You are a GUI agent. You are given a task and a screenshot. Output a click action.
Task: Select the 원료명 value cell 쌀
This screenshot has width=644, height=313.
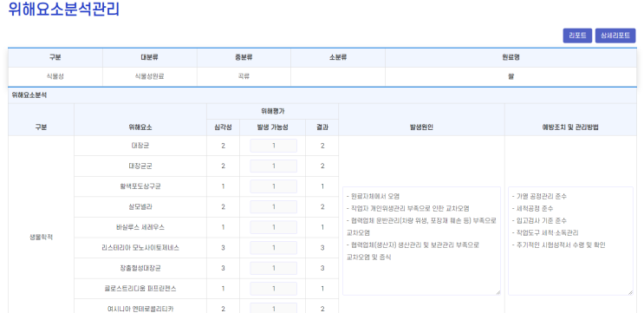pyautogui.click(x=511, y=76)
